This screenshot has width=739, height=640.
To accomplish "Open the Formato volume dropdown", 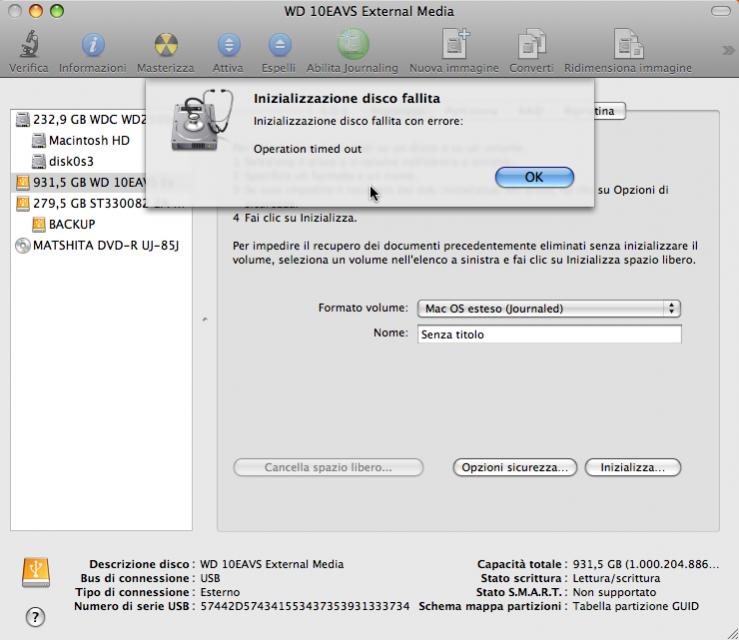I will click(549, 309).
